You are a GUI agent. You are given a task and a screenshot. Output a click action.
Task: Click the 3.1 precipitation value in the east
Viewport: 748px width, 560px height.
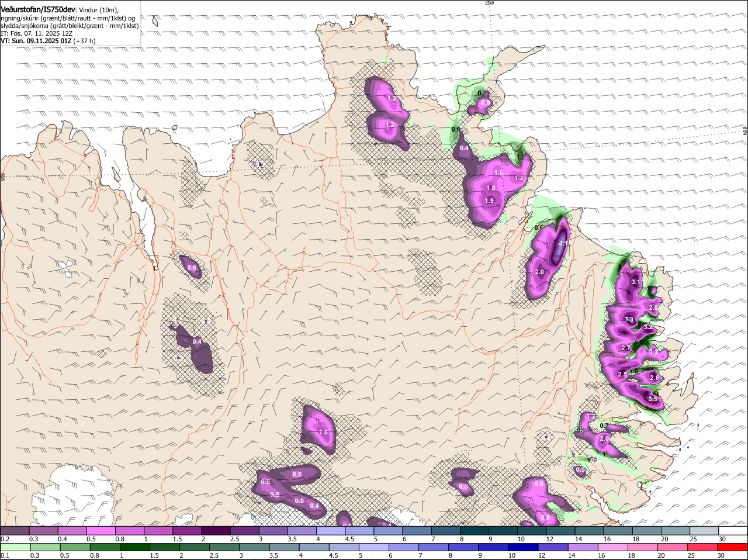pyautogui.click(x=636, y=282)
